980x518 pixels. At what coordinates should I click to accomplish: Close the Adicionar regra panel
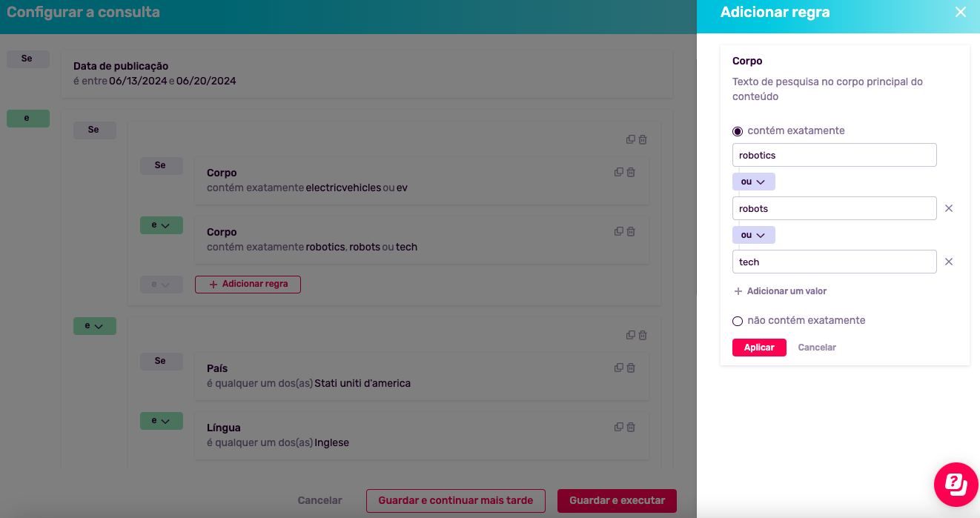click(960, 13)
